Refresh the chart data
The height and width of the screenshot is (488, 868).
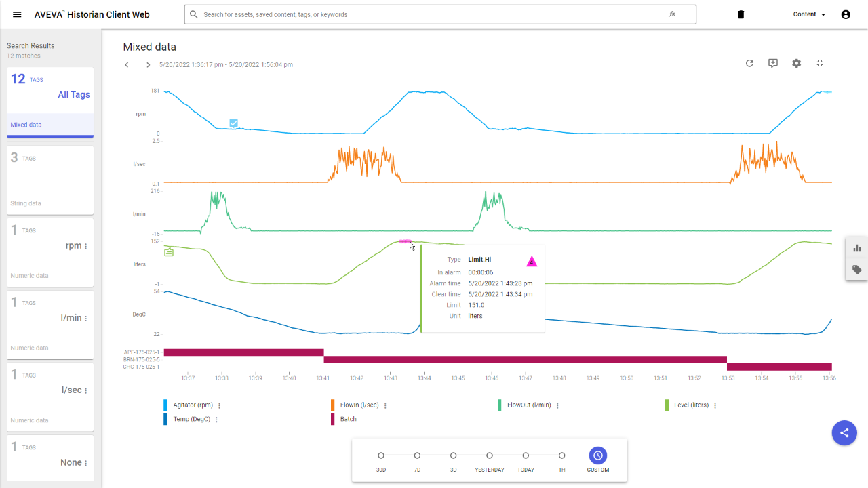pyautogui.click(x=749, y=63)
